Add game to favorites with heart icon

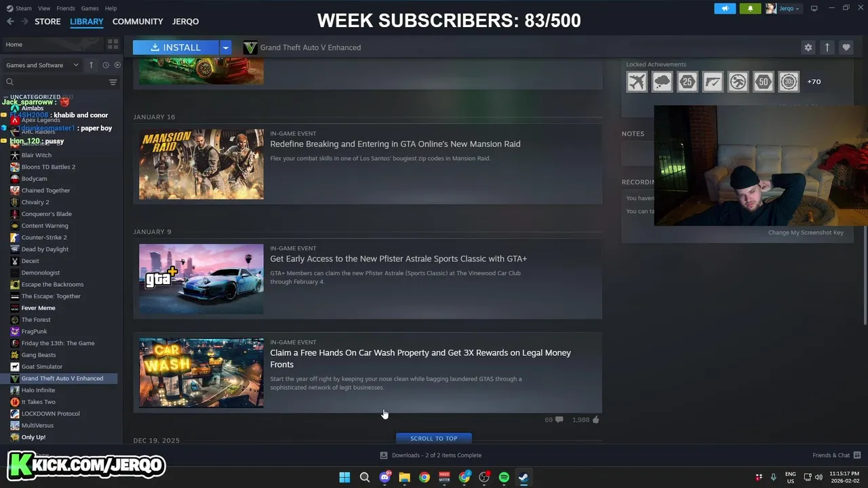tap(846, 47)
